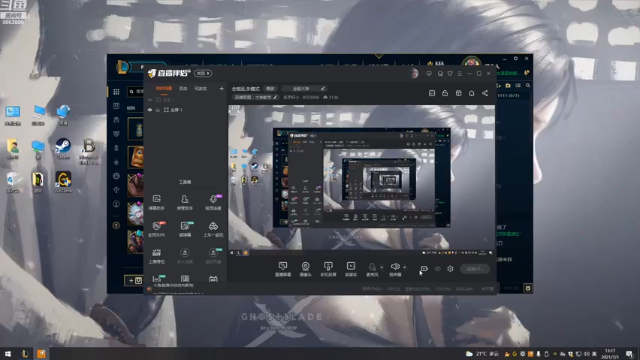This screenshot has height=360, width=640.
Task: Add a new scene with plus icon
Action: [x=221, y=88]
